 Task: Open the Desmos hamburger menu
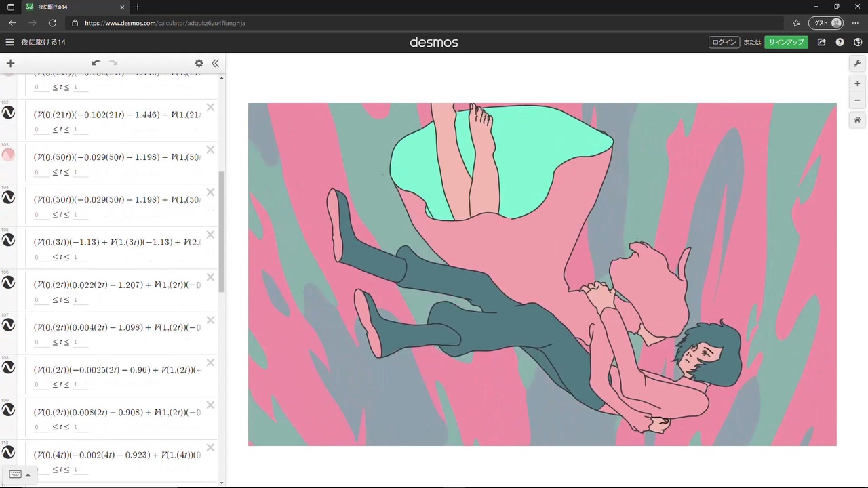[9, 42]
